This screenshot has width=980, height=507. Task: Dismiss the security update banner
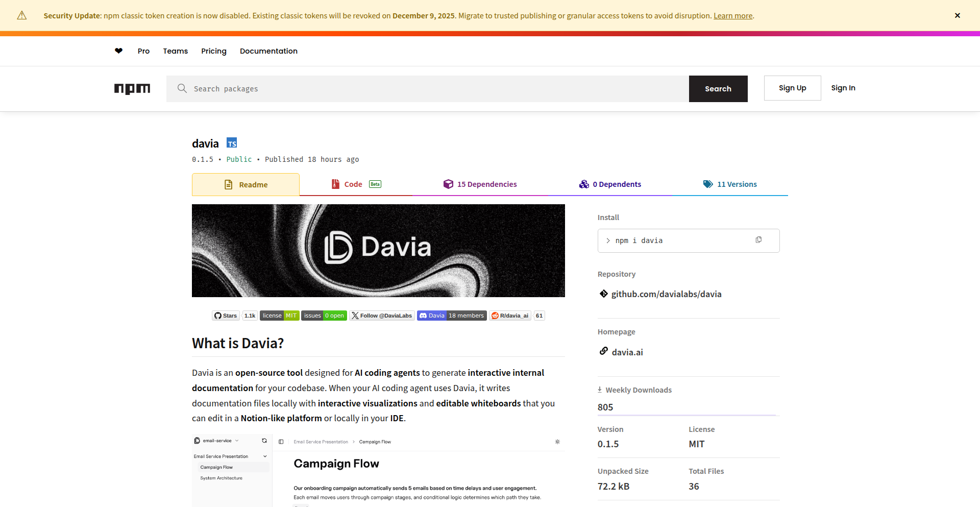click(957, 15)
